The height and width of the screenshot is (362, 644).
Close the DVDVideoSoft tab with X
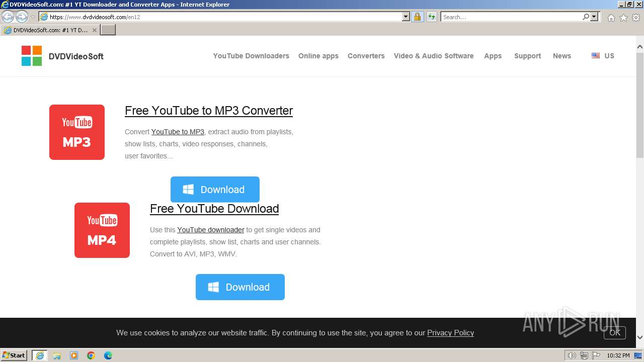point(94,30)
